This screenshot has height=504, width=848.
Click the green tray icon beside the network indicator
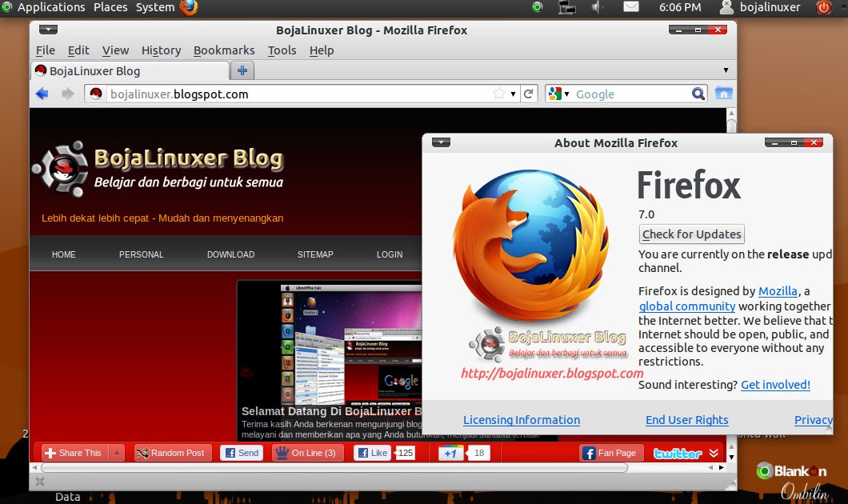(537, 7)
